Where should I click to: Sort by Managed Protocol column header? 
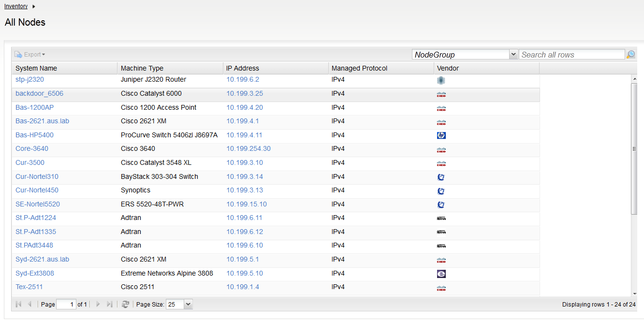click(x=381, y=68)
